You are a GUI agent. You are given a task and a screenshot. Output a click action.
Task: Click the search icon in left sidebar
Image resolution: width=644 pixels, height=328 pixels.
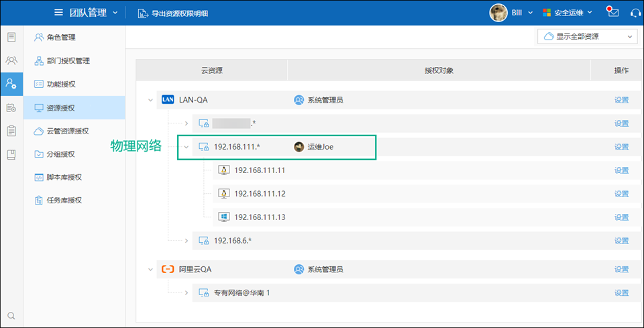coord(11,315)
